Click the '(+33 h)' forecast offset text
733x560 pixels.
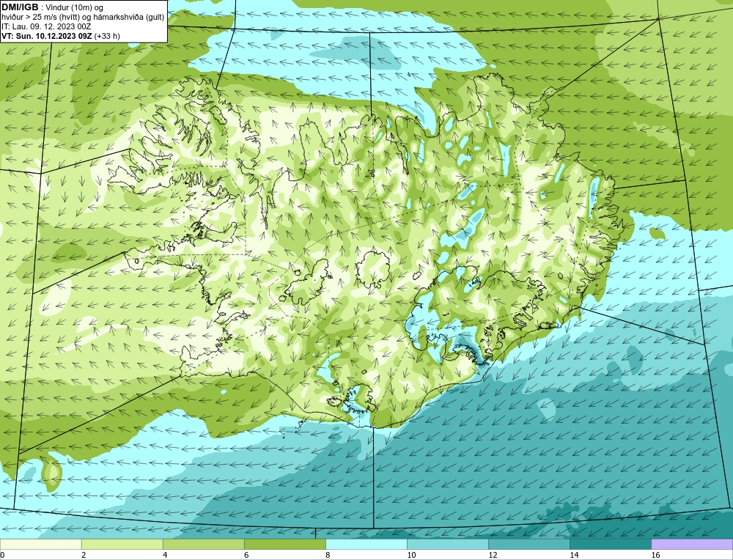click(x=107, y=36)
